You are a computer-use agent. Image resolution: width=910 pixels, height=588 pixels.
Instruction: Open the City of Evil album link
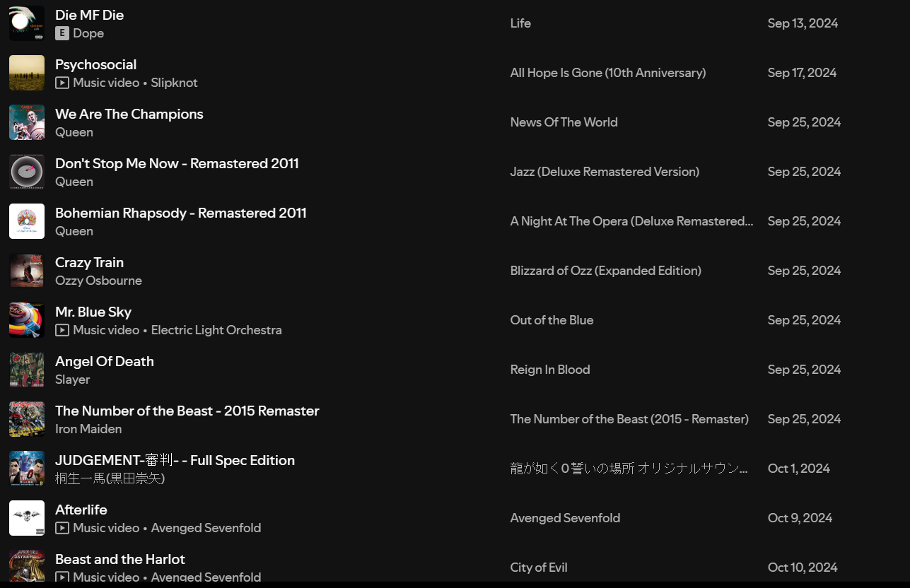coord(538,568)
